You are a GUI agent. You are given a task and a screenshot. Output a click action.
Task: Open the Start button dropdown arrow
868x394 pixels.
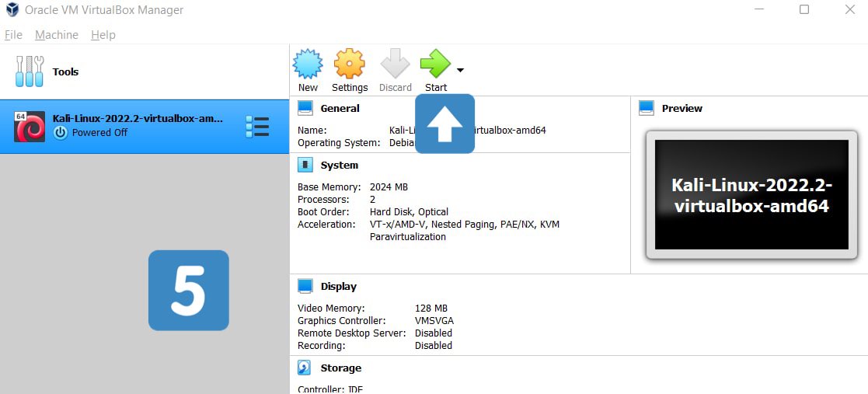coord(460,70)
